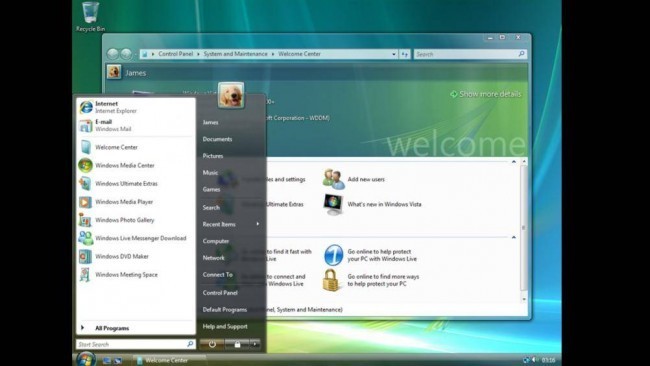
Task: Open Welcome Center from Start menu list
Action: coord(136,147)
